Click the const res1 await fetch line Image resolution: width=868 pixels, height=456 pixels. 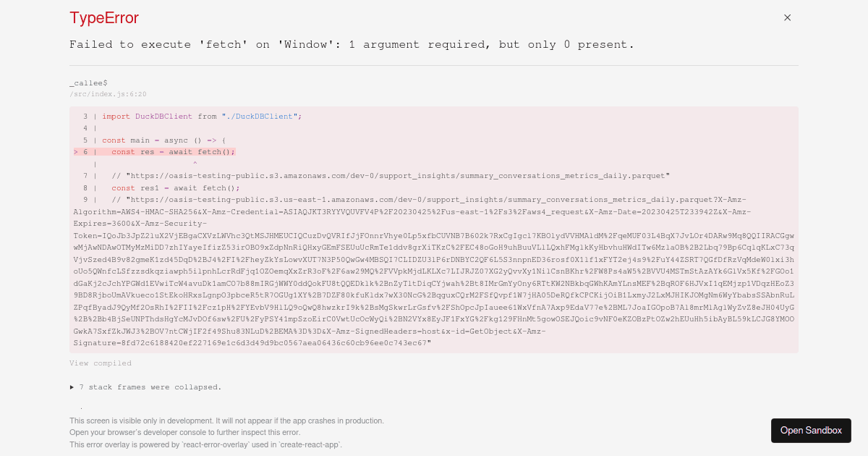[x=176, y=188]
